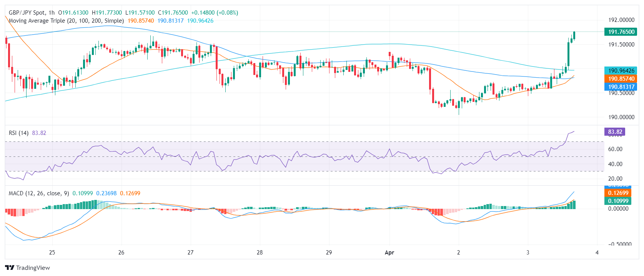Click the 192.00000 price axis label

(621, 20)
